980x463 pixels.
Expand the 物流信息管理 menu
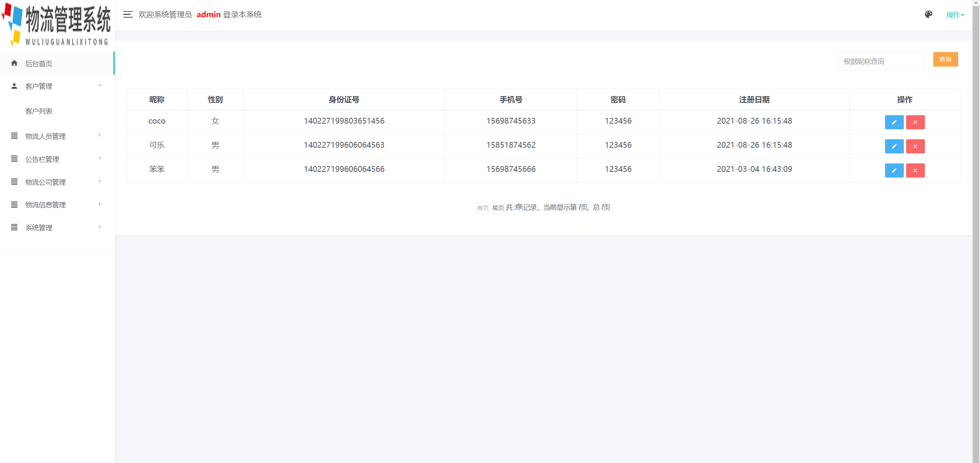coord(57,205)
